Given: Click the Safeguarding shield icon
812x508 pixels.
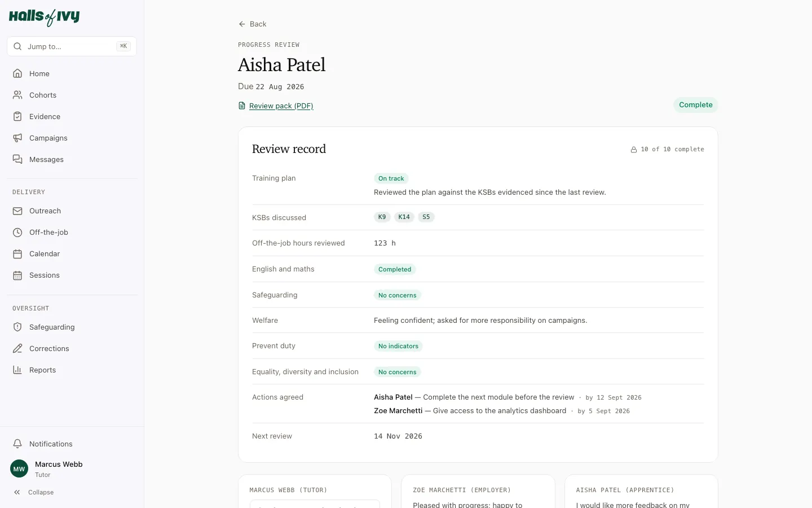Looking at the screenshot, I should 17,327.
